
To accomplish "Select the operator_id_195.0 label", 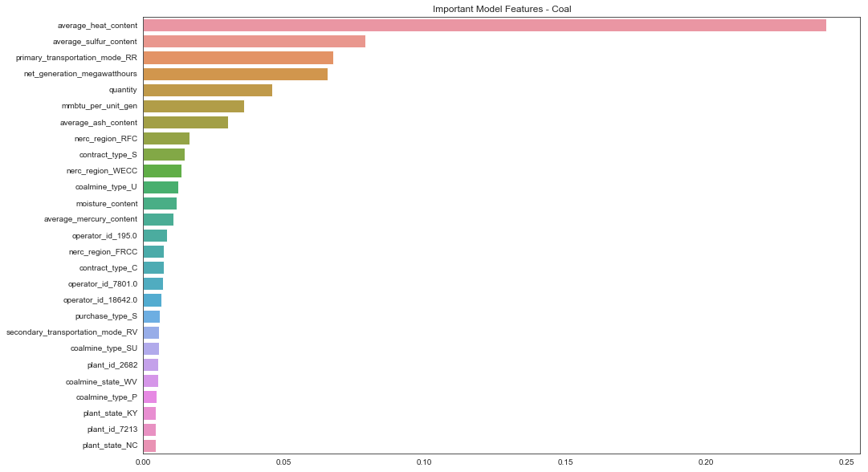I will pos(104,236).
